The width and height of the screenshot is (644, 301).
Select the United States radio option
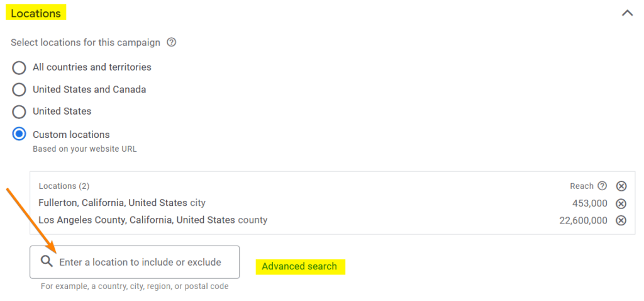19,111
